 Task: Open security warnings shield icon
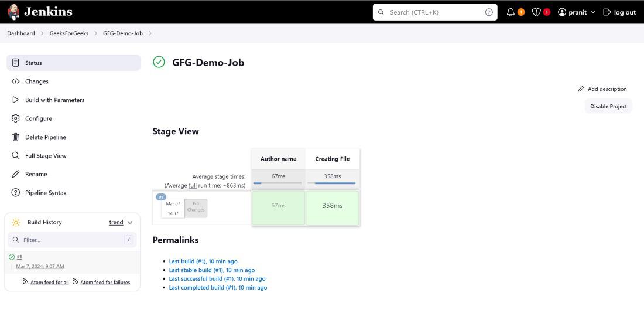[536, 12]
